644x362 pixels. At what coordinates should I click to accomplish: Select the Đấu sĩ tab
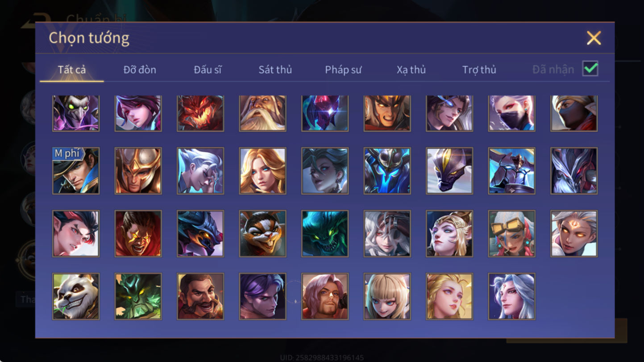(208, 70)
